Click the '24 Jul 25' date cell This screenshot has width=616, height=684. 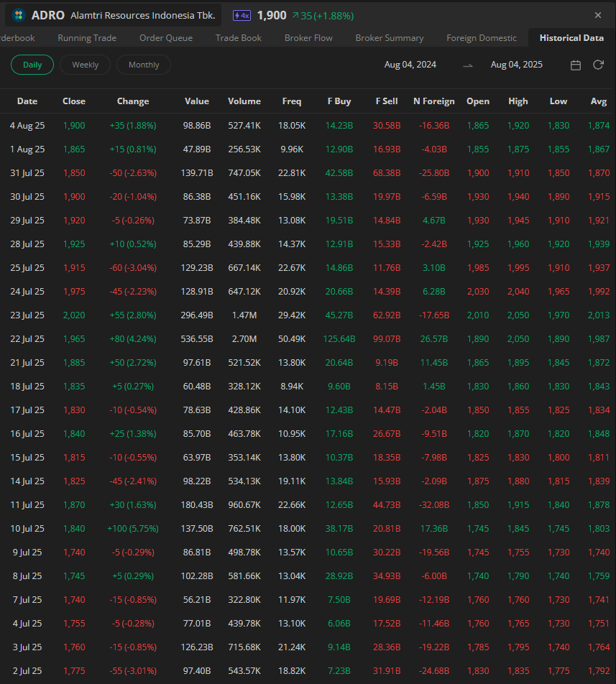click(27, 292)
